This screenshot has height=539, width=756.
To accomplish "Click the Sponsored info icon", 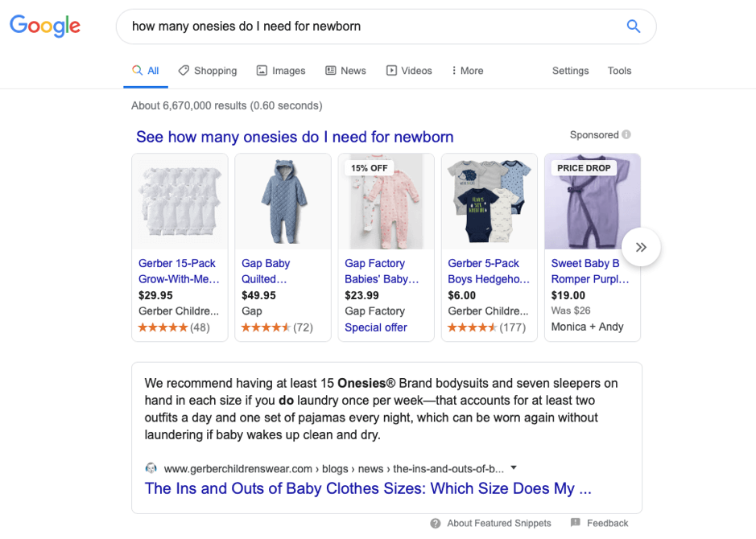I will (x=626, y=134).
